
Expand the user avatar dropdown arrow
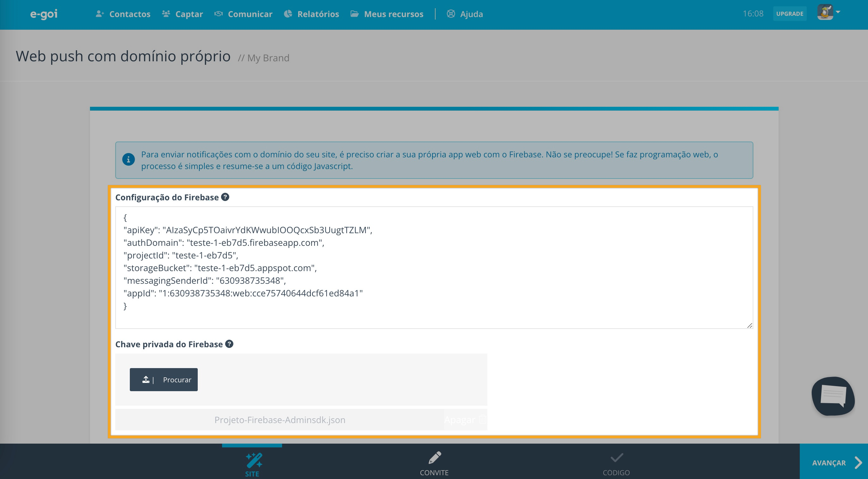(838, 12)
